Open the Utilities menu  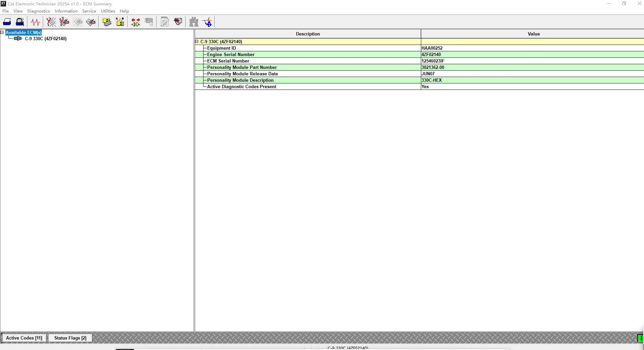108,11
